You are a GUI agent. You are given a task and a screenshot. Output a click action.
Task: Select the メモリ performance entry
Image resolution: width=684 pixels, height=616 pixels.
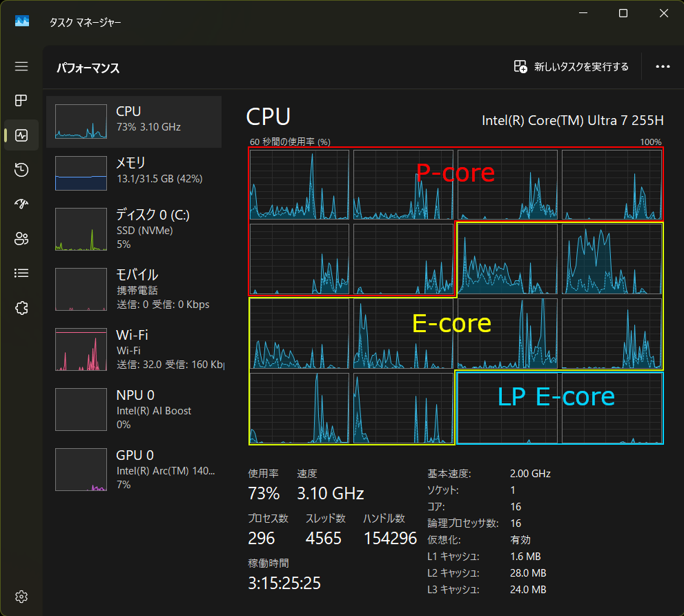[x=134, y=173]
